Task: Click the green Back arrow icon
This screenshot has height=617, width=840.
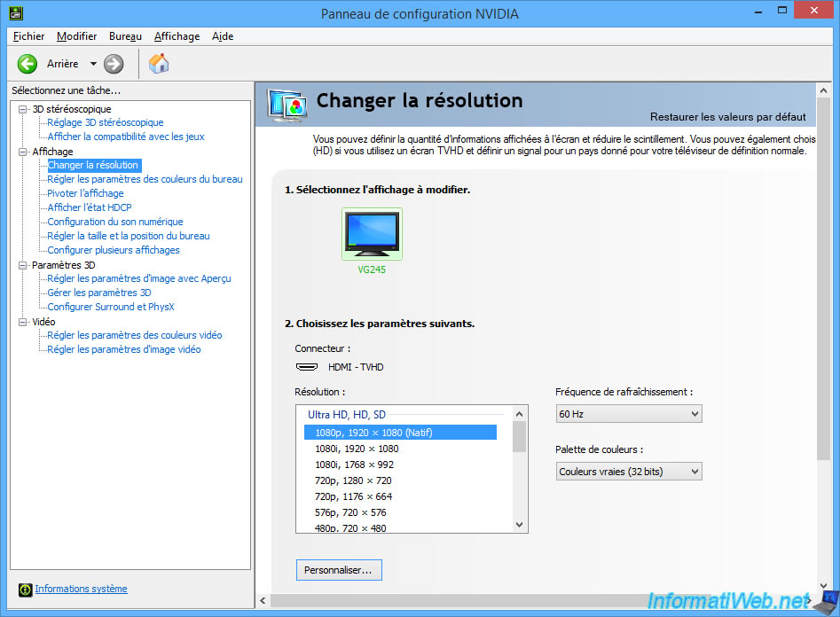Action: tap(27, 64)
